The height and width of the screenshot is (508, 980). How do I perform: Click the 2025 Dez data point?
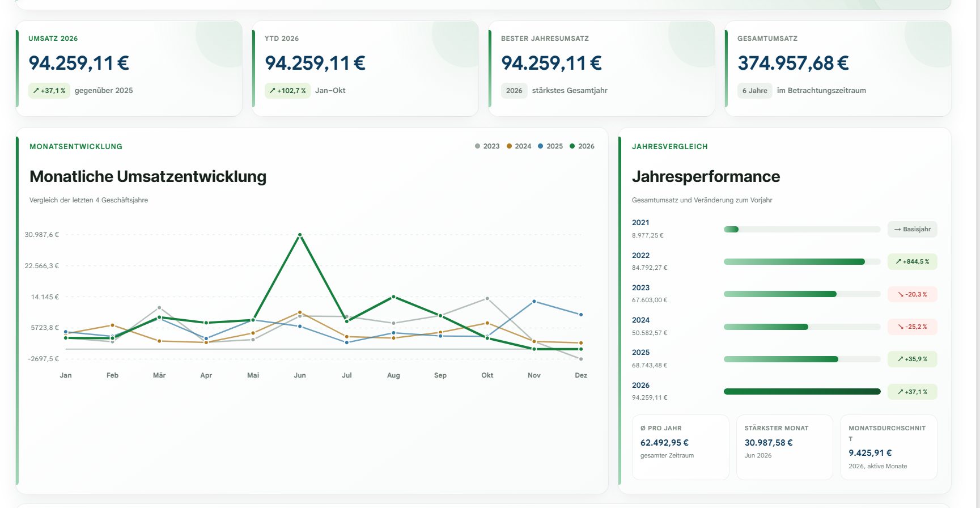[x=581, y=315]
